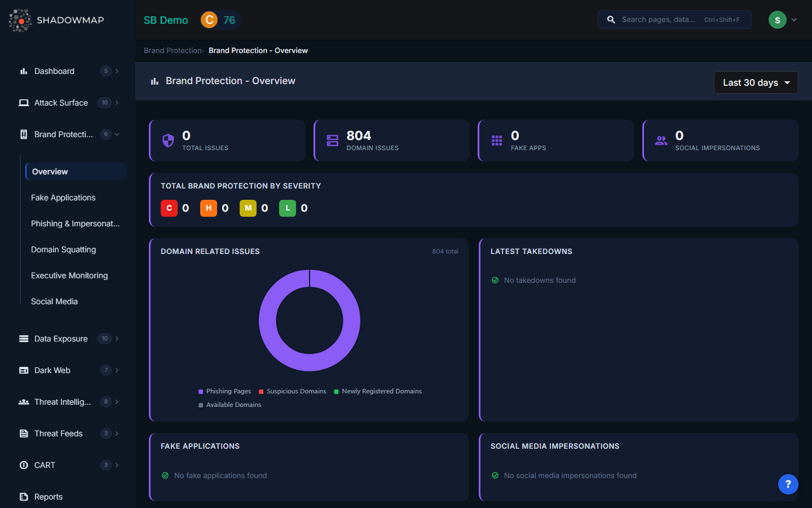Toggle the Newly Registered Domains legend item
Screen dimensions: 812x508
[378, 391]
